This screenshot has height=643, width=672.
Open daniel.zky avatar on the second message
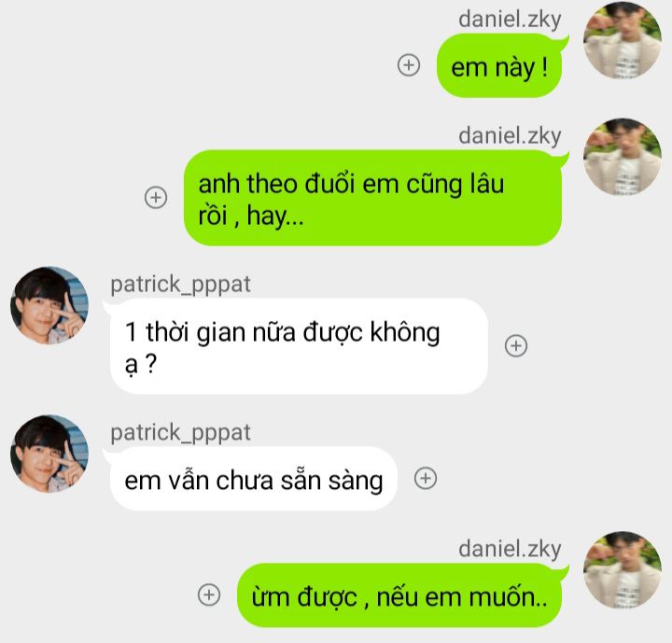(623, 157)
